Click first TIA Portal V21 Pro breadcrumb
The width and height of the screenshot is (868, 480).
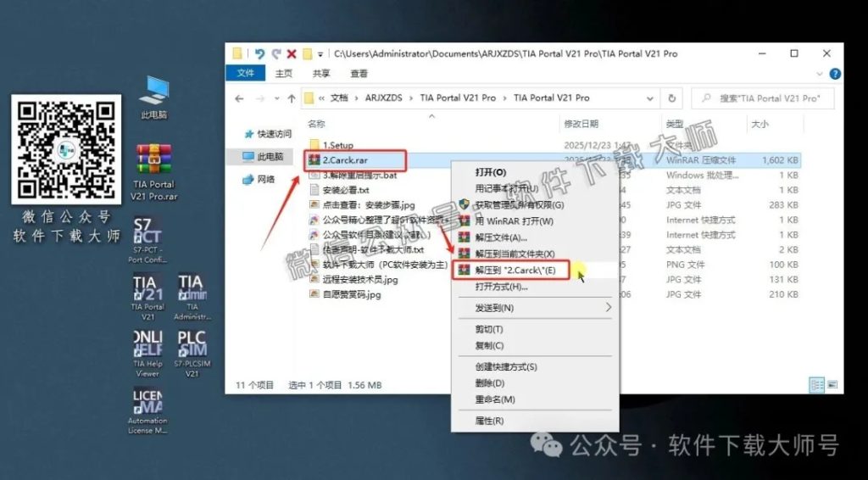coord(458,98)
